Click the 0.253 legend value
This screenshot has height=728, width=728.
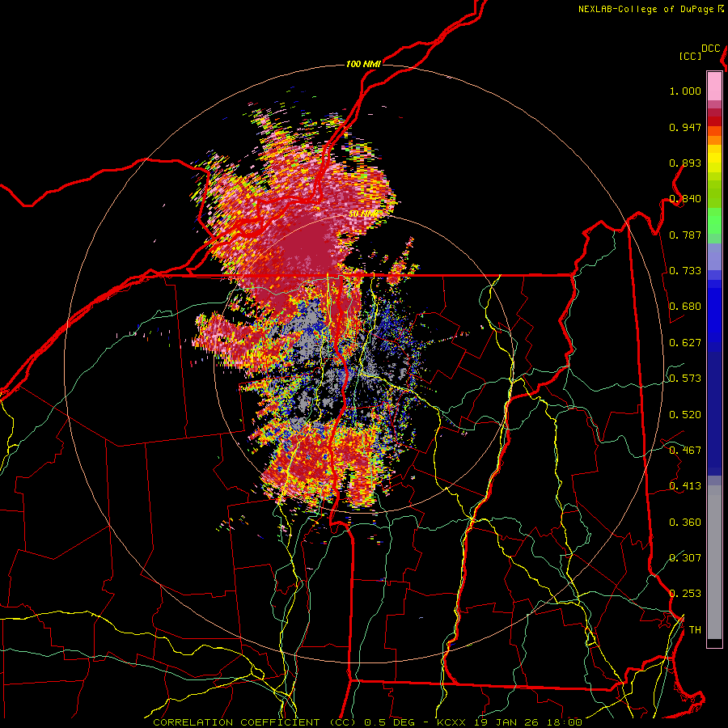(685, 594)
